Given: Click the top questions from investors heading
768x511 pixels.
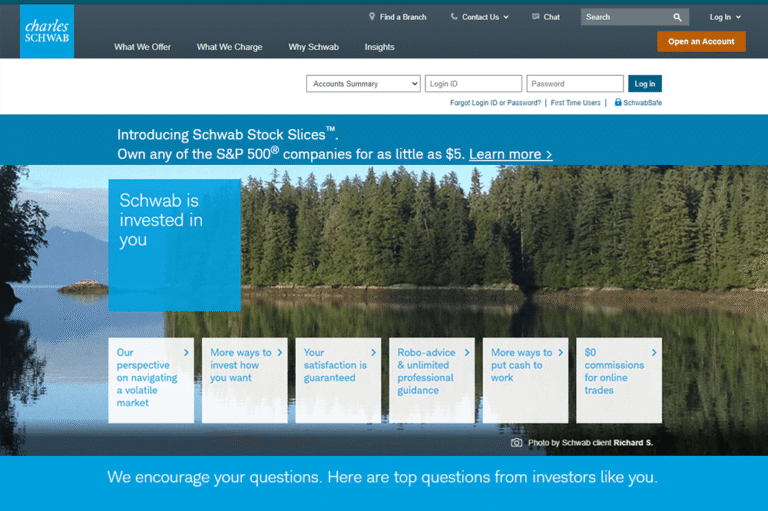Looking at the screenshot, I should [382, 477].
